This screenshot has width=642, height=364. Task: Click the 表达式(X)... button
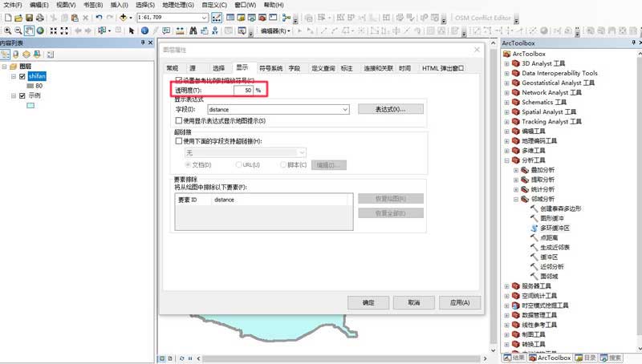pyautogui.click(x=391, y=109)
